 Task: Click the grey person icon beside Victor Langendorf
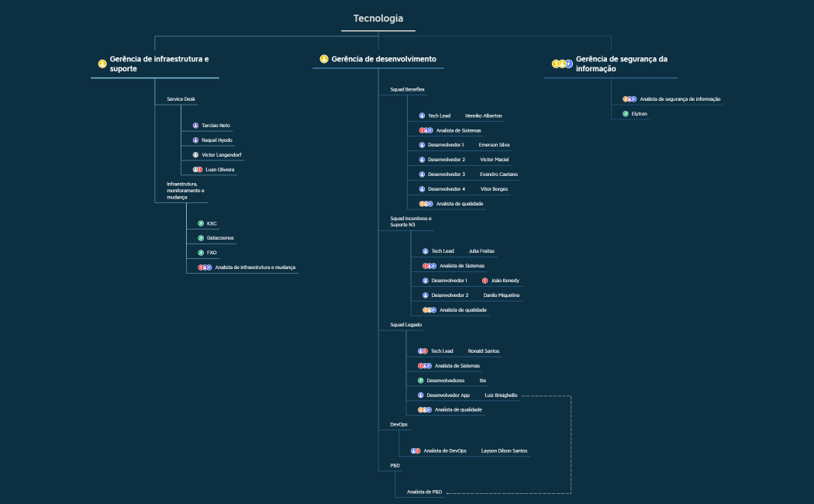[x=195, y=155]
